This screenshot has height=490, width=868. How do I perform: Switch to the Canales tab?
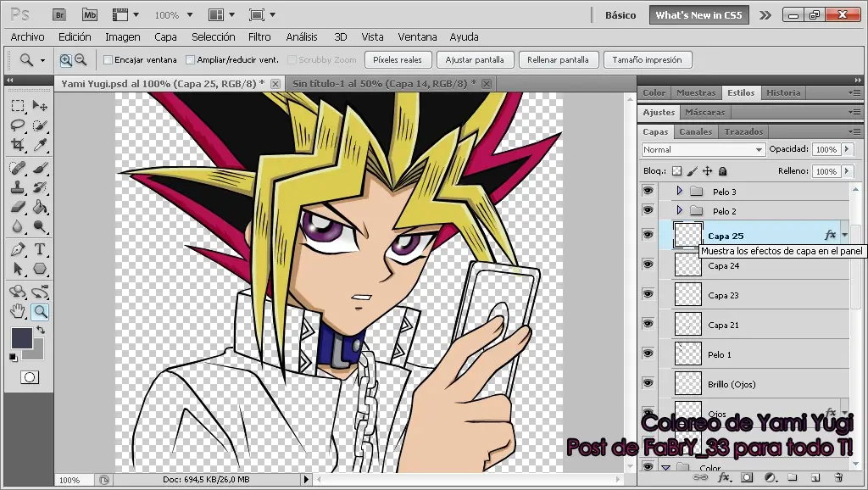point(695,131)
